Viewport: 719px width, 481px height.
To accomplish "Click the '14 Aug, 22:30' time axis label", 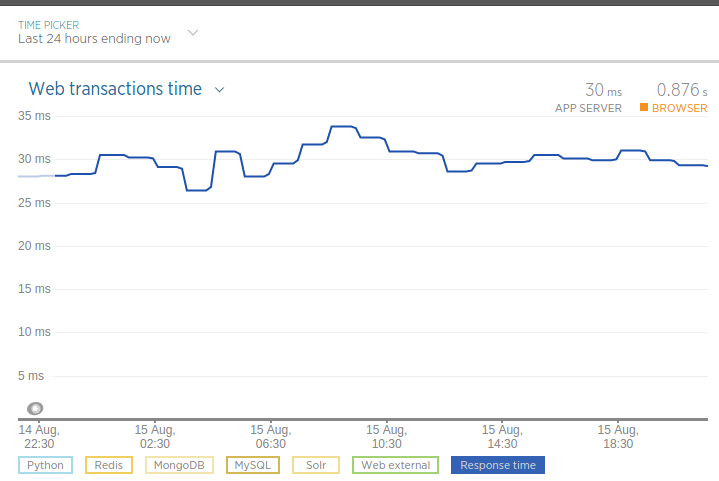I will [39, 436].
